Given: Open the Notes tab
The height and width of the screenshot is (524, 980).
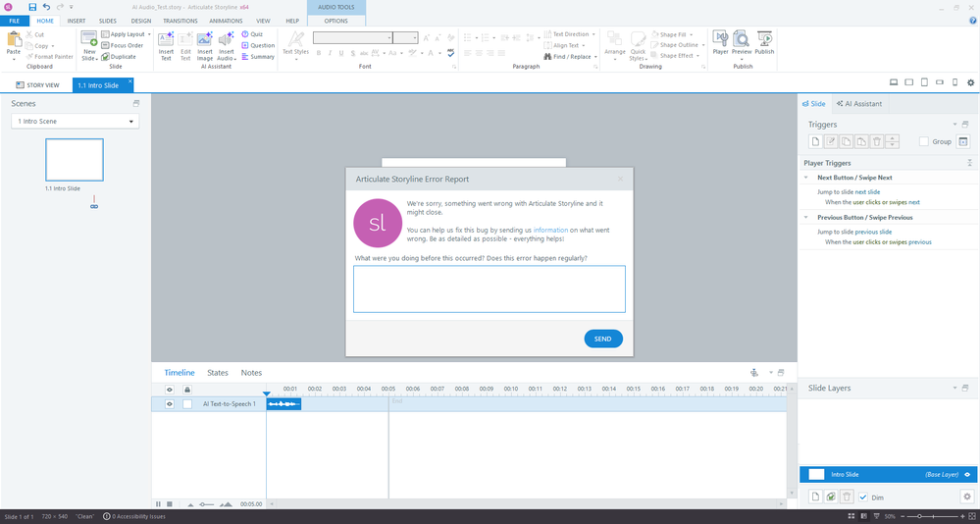Looking at the screenshot, I should (251, 373).
